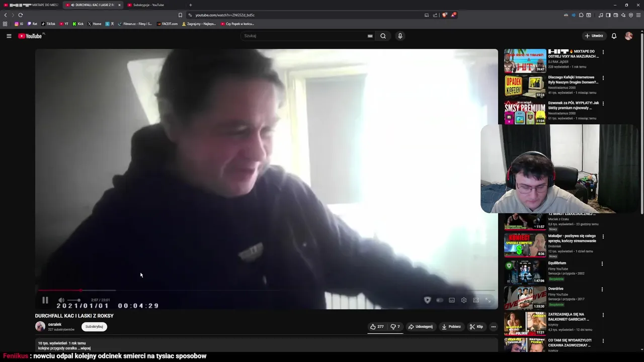Image resolution: width=644 pixels, height=362 pixels.
Task: Go to YouTube home via the logo
Action: [x=31, y=36]
